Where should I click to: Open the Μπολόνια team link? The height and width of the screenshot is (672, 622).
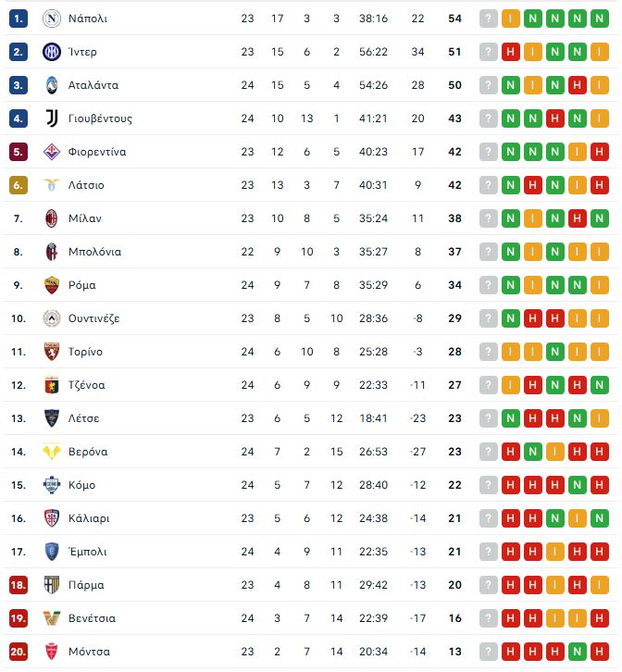coord(94,252)
